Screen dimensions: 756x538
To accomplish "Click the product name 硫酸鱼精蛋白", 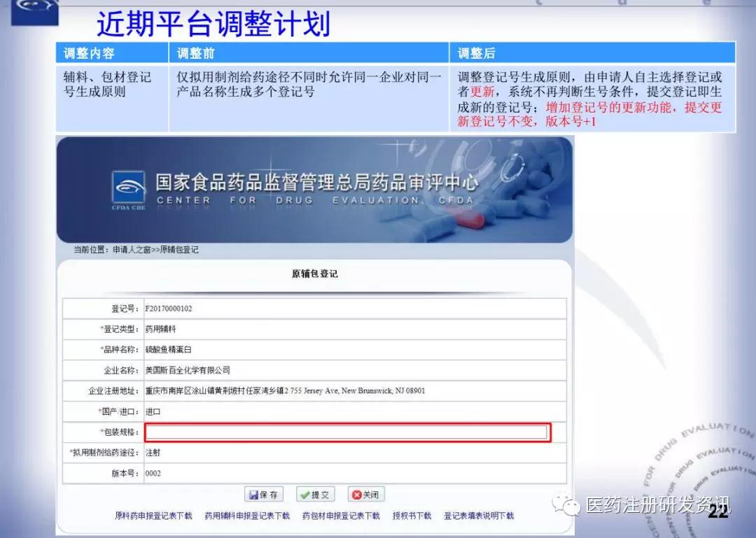I will tap(168, 350).
